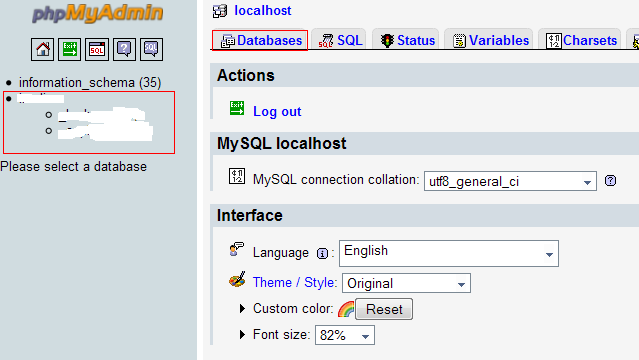The width and height of the screenshot is (639, 360).
Task: Click the localhost server icon
Action: (x=220, y=11)
